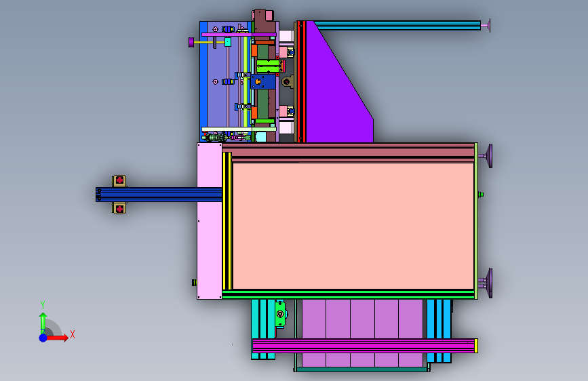The width and height of the screenshot is (588, 381).
Task: Select the yellow vertical strip left of the salmon panel
Action: click(x=227, y=221)
